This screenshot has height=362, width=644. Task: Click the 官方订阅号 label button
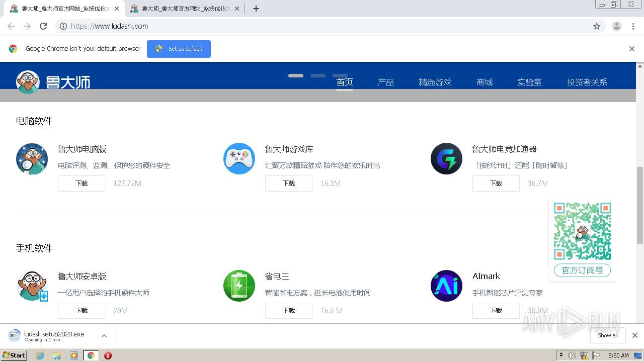pos(583,270)
